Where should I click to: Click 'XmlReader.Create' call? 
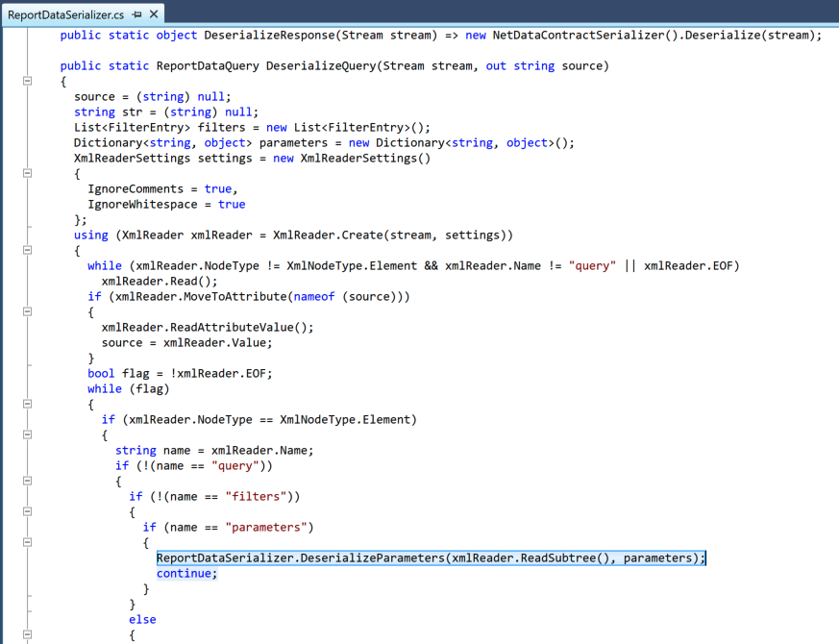328,235
